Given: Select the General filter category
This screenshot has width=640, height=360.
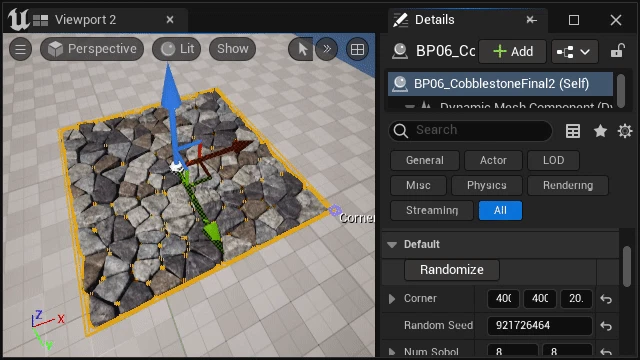Looking at the screenshot, I should [x=425, y=160].
